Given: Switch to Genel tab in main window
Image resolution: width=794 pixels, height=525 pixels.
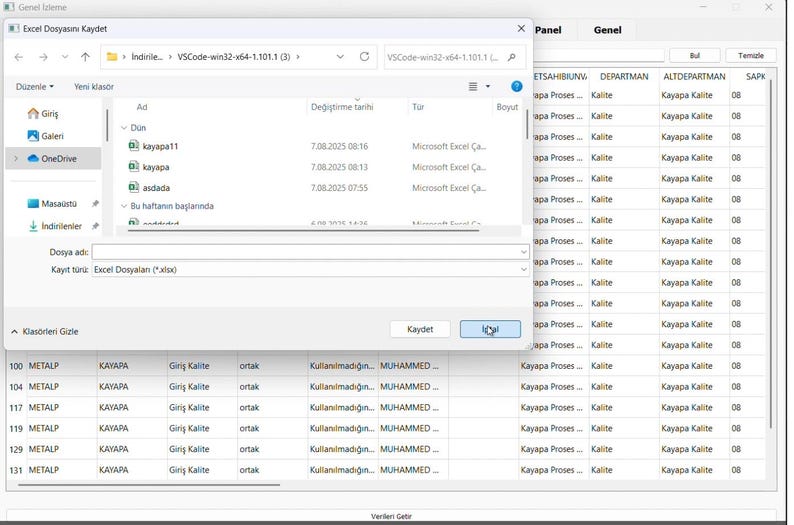Looking at the screenshot, I should coord(608,30).
